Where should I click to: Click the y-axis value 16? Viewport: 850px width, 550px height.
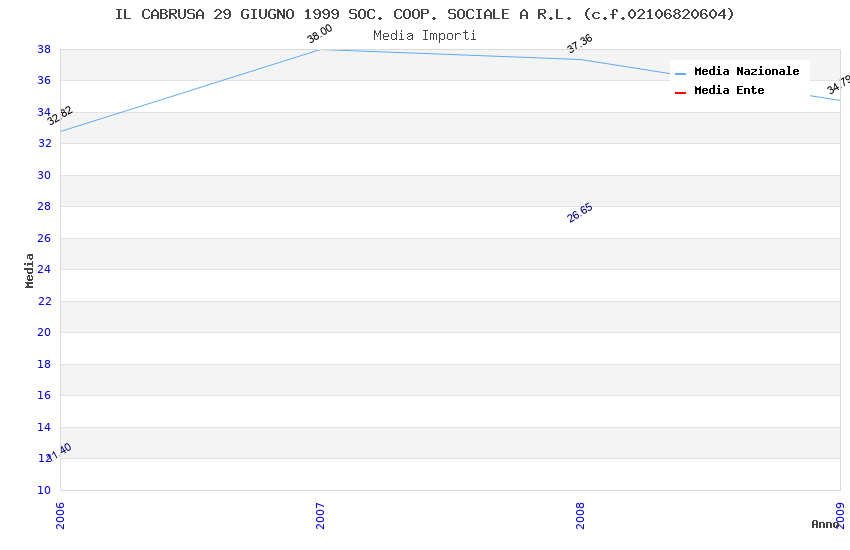coord(44,395)
